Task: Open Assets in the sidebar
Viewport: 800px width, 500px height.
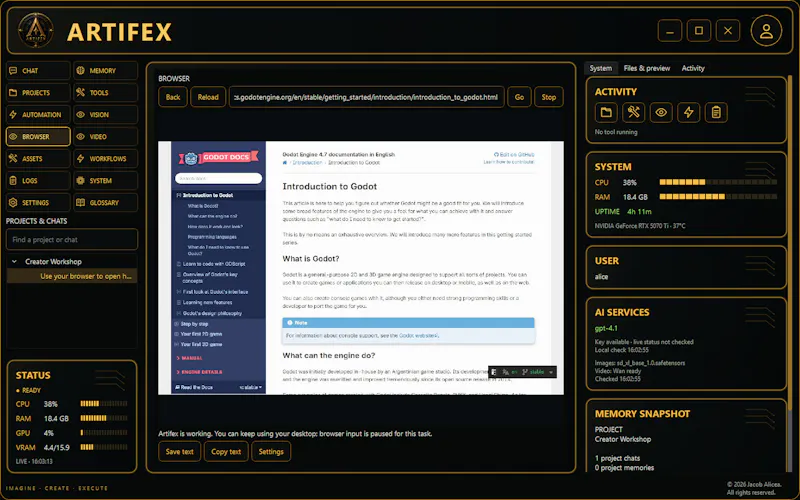Action: pyautogui.click(x=38, y=159)
